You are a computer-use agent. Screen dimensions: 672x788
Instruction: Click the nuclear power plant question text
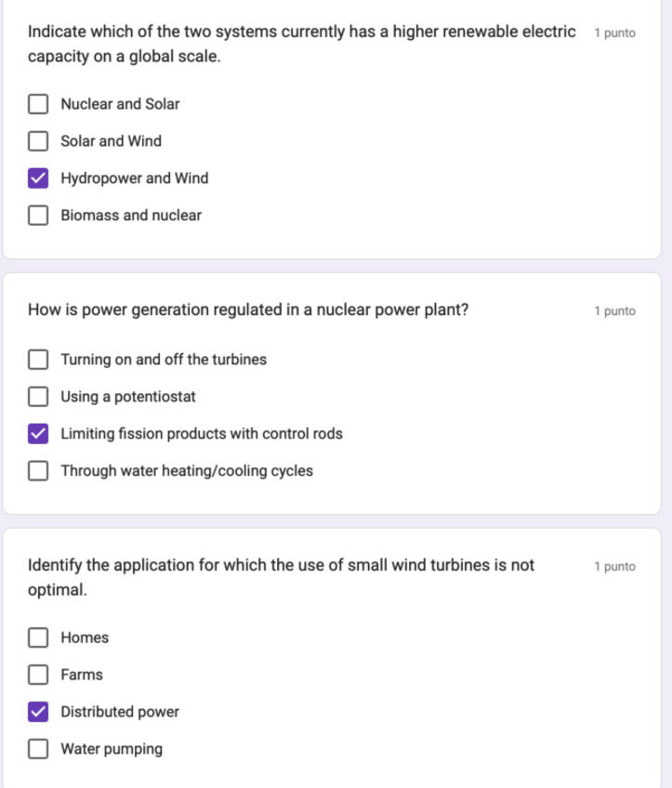coord(248,310)
